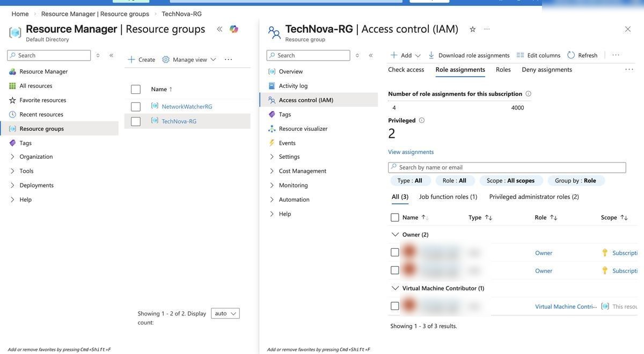Expand Settings in TechNova-RG menu
Screen dimensions: 644x354
coord(272,157)
